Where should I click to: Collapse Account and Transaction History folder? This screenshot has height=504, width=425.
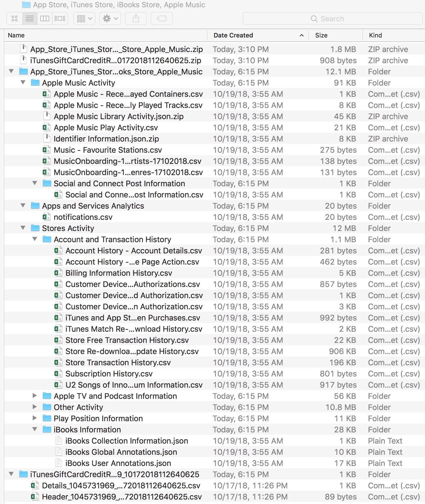[35, 239]
